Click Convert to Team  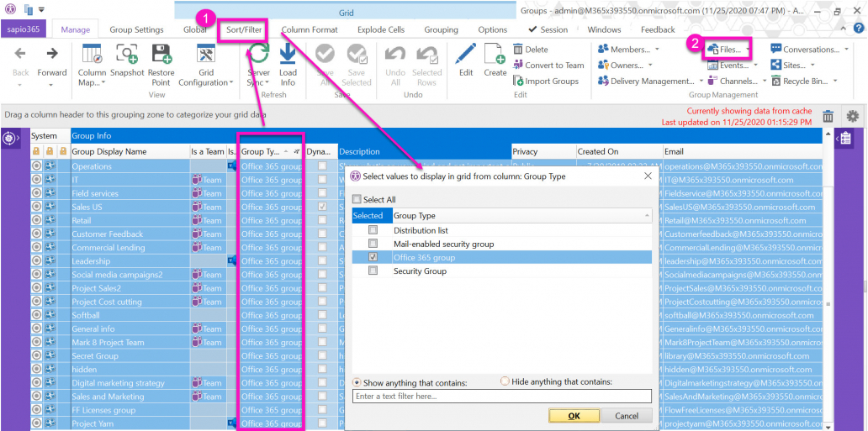[x=548, y=66]
